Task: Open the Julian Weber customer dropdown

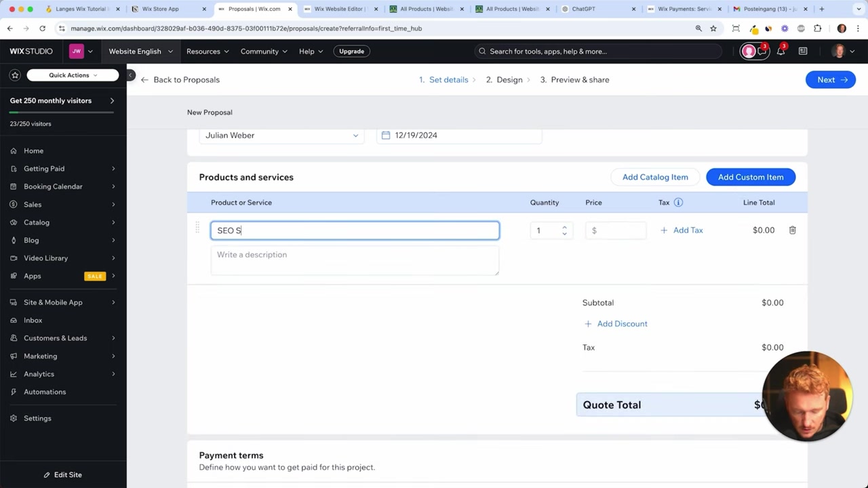Action: [281, 136]
